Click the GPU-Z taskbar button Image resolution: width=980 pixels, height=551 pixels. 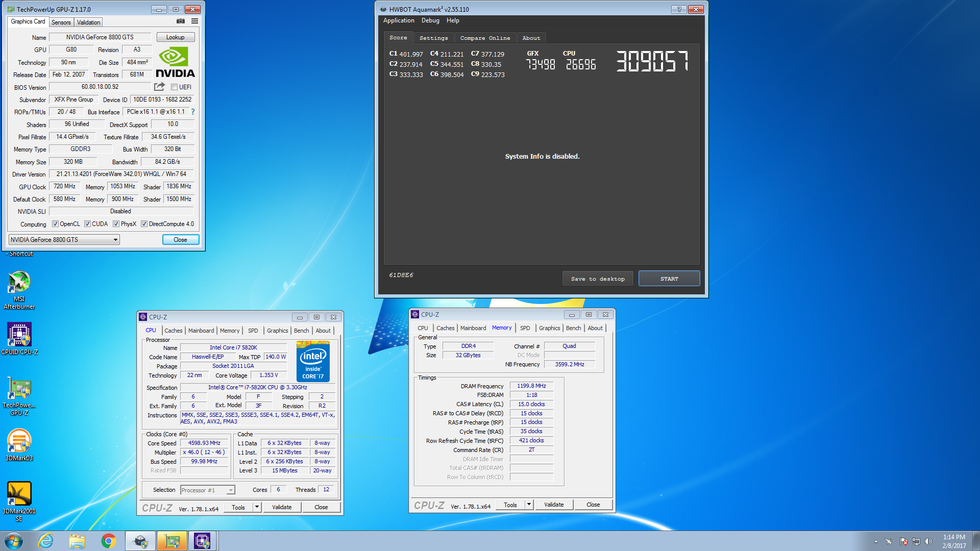point(172,541)
